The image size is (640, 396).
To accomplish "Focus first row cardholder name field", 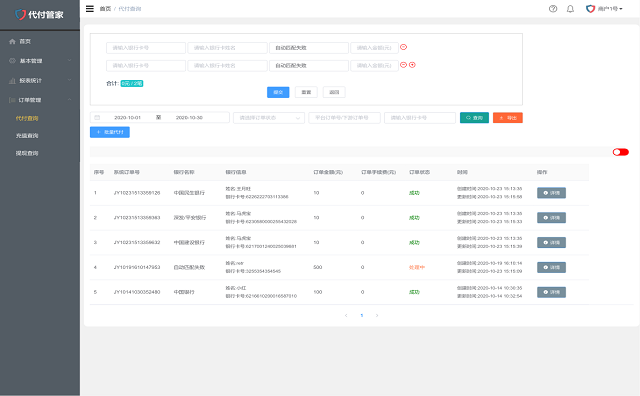I will (x=227, y=48).
